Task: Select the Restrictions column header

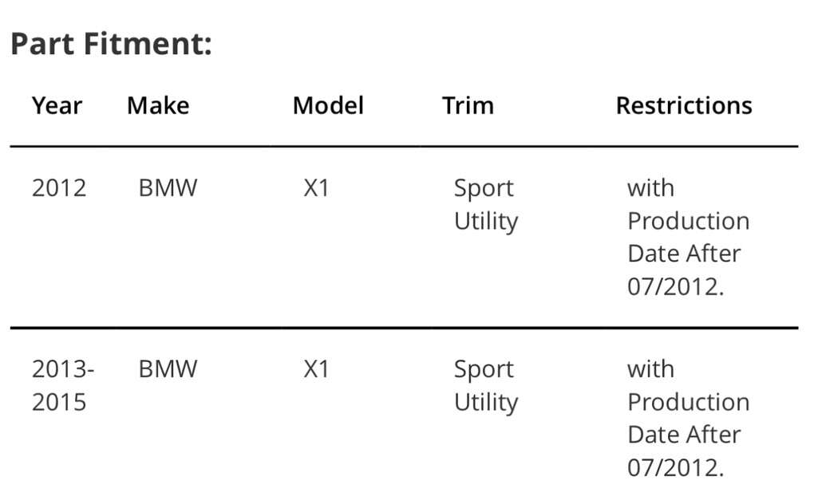Action: tap(684, 106)
